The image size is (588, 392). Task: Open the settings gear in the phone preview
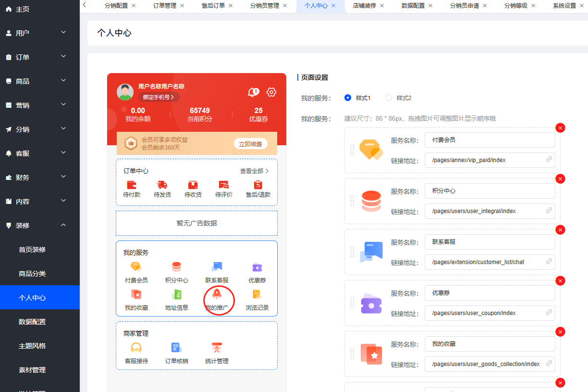271,92
